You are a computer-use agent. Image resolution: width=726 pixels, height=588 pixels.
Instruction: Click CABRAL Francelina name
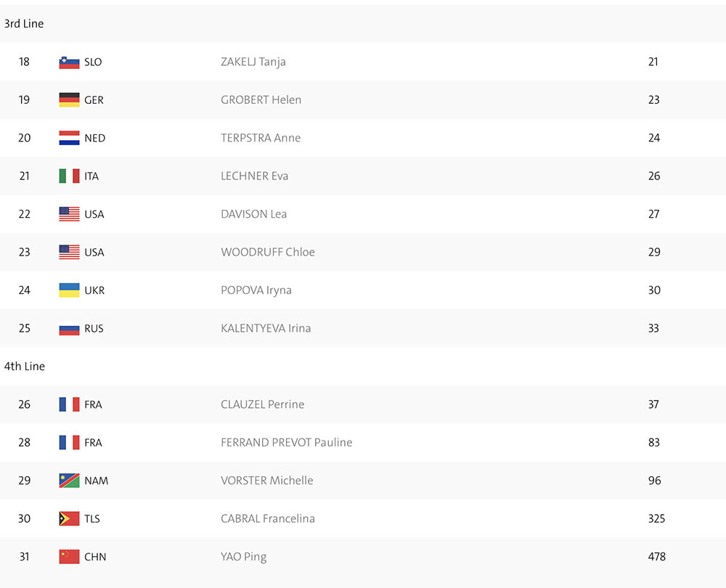(x=268, y=518)
